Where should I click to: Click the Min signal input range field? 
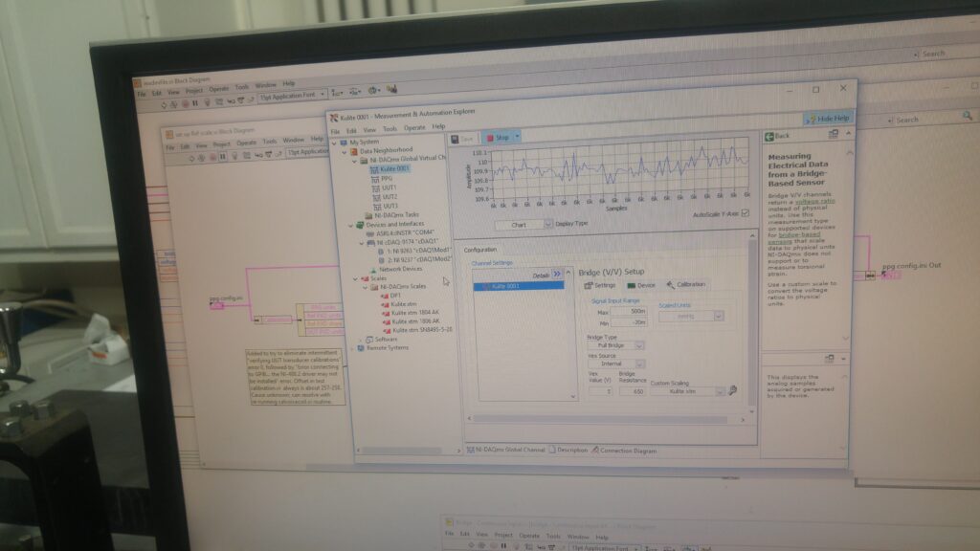pyautogui.click(x=629, y=322)
